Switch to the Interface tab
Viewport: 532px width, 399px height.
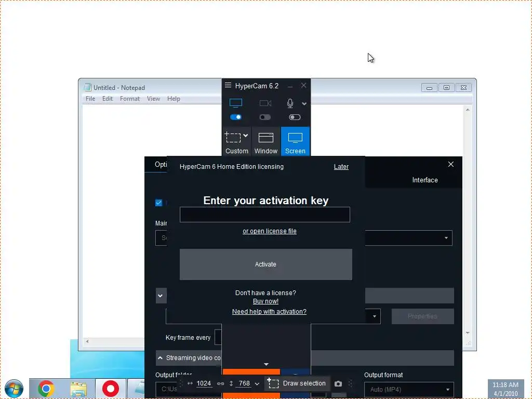coord(425,180)
